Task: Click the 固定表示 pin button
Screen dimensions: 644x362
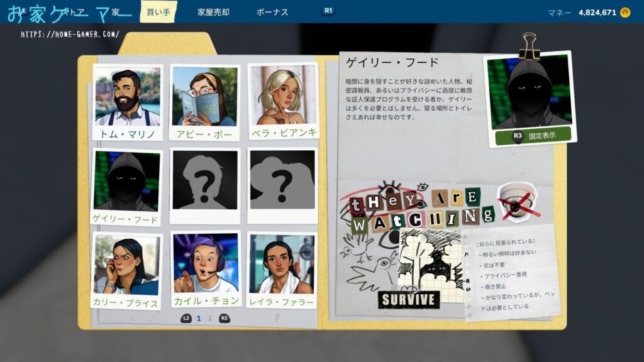Action: pos(533,136)
